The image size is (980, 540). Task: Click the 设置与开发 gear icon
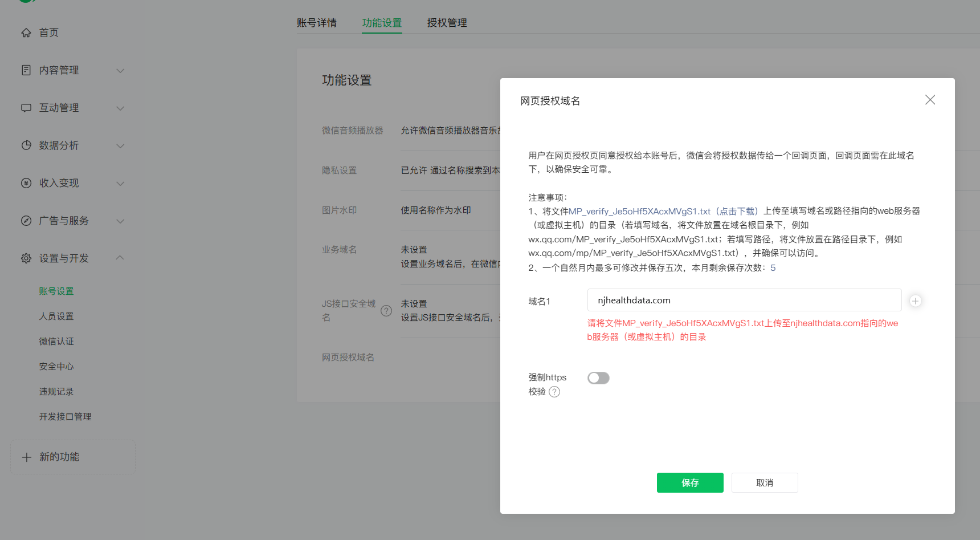coord(26,258)
